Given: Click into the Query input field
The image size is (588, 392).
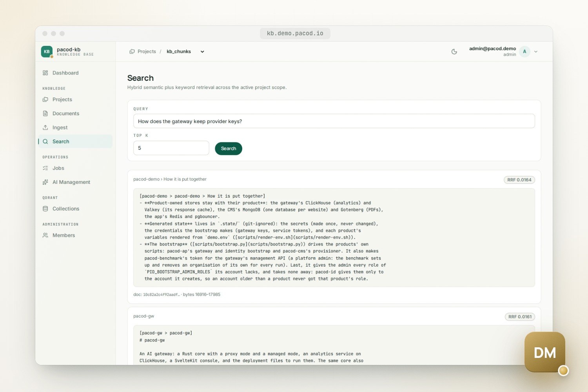Looking at the screenshot, I should pos(334,121).
